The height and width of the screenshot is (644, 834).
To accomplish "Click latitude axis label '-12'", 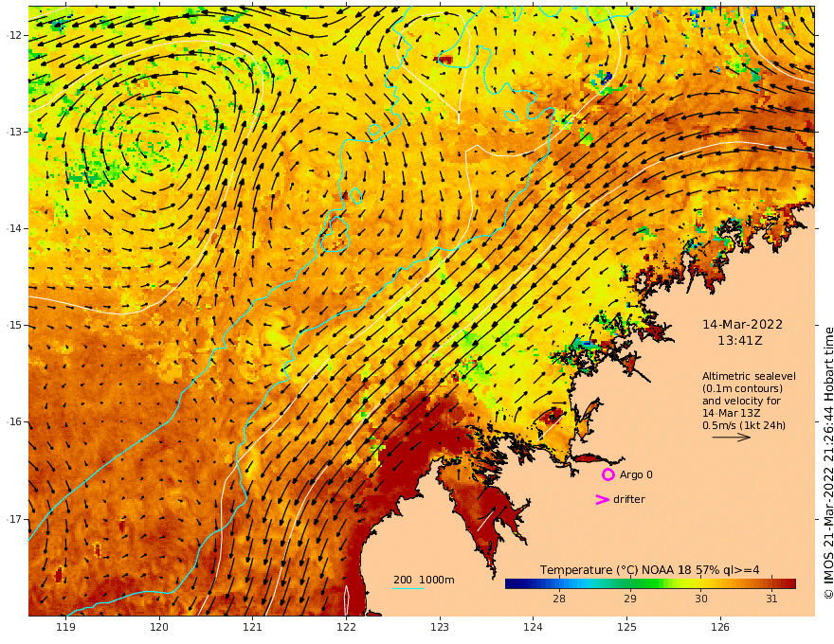I will [x=14, y=35].
